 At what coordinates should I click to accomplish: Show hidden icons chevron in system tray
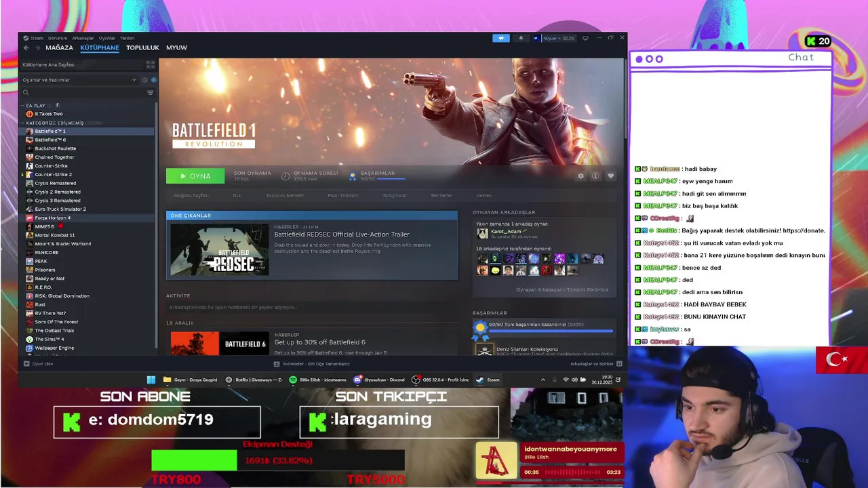click(x=542, y=380)
